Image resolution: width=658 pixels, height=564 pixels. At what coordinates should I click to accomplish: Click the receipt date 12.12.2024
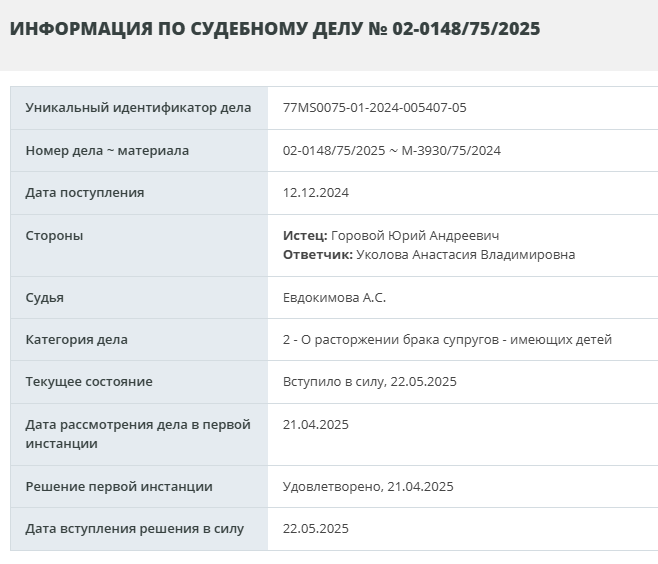[316, 193]
